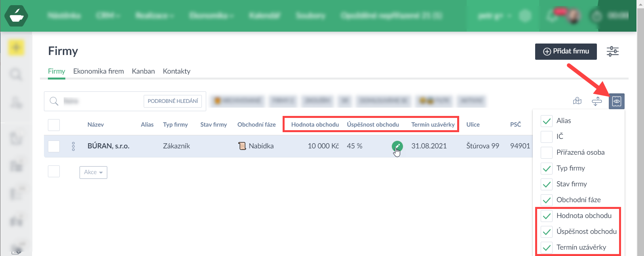
Task: Select the BÚRAN, s.r.o. row checkbox
Action: [54, 146]
